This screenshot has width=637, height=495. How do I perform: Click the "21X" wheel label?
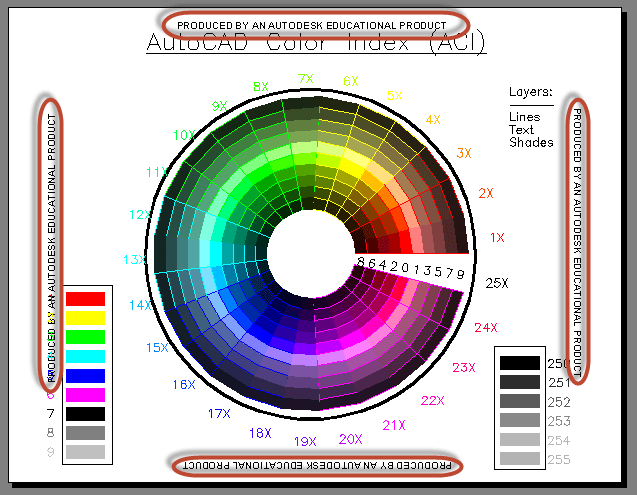(x=394, y=426)
